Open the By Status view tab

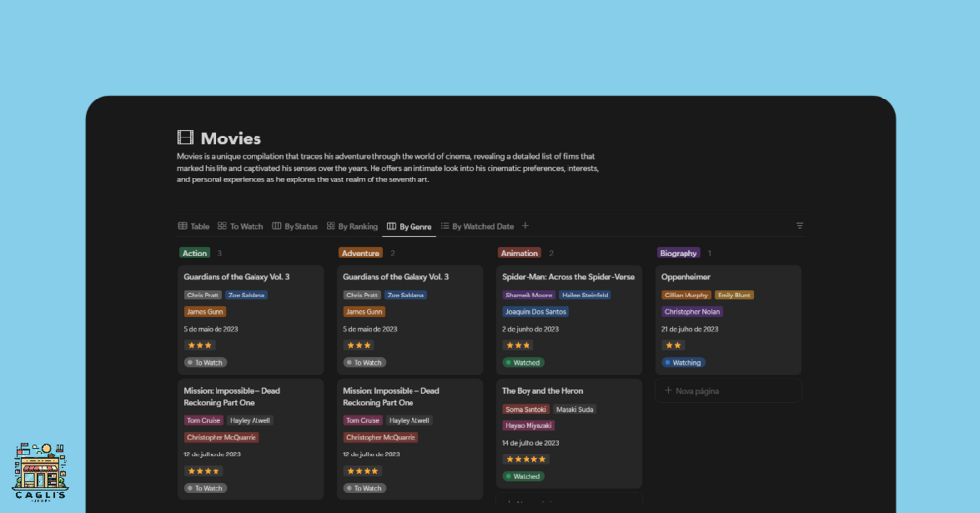pos(294,227)
